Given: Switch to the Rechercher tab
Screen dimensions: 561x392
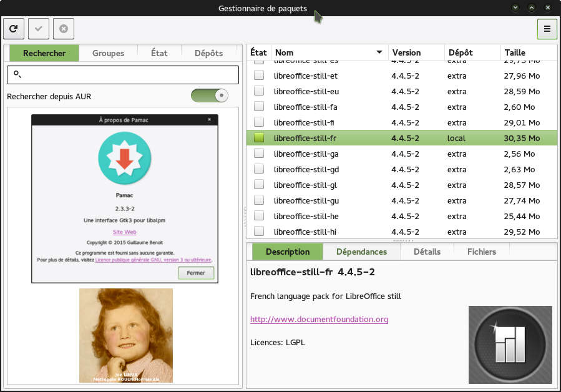Looking at the screenshot, I should [44, 53].
